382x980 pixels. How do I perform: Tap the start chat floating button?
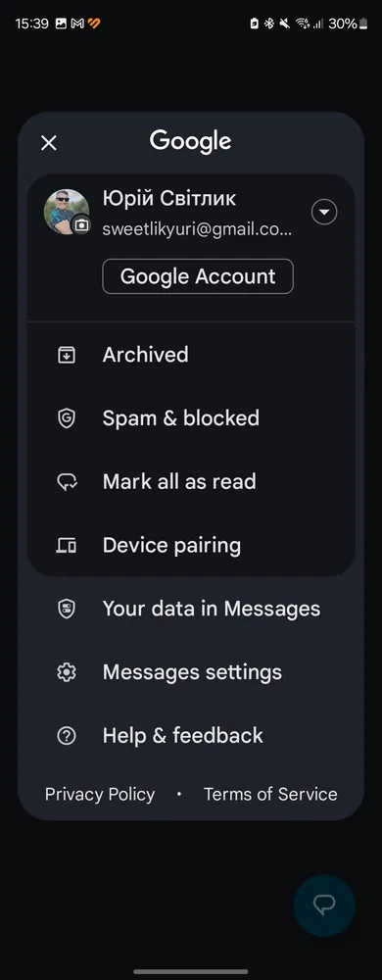(x=324, y=906)
